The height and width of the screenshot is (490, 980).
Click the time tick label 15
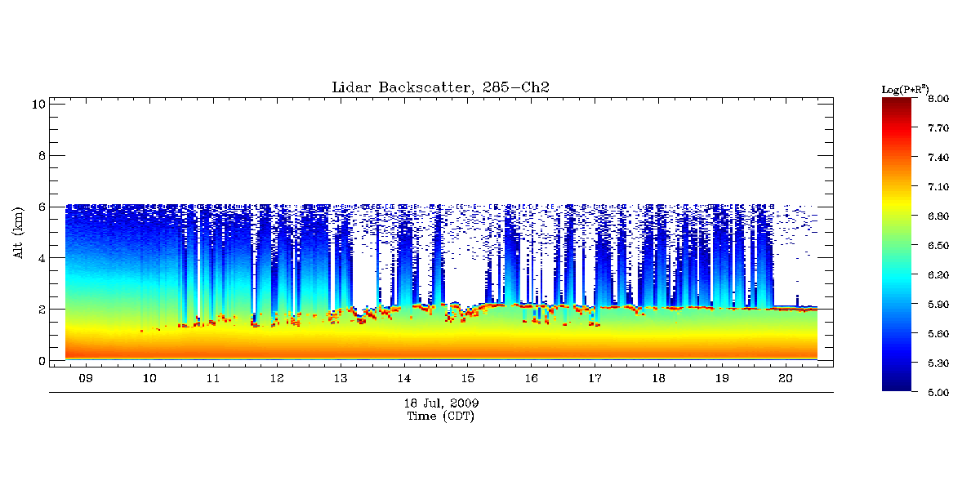click(468, 379)
